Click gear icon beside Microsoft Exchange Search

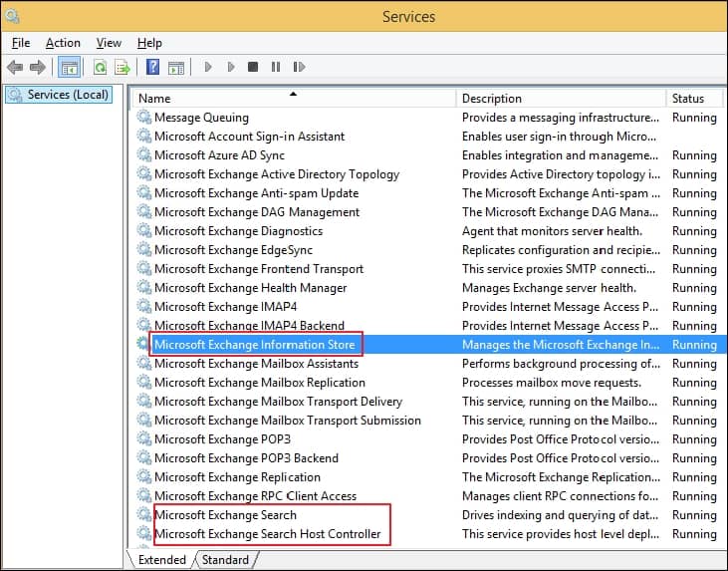(x=144, y=514)
